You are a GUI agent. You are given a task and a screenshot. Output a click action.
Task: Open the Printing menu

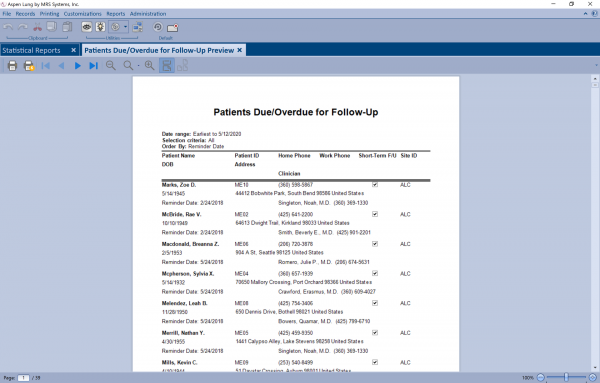(x=49, y=14)
